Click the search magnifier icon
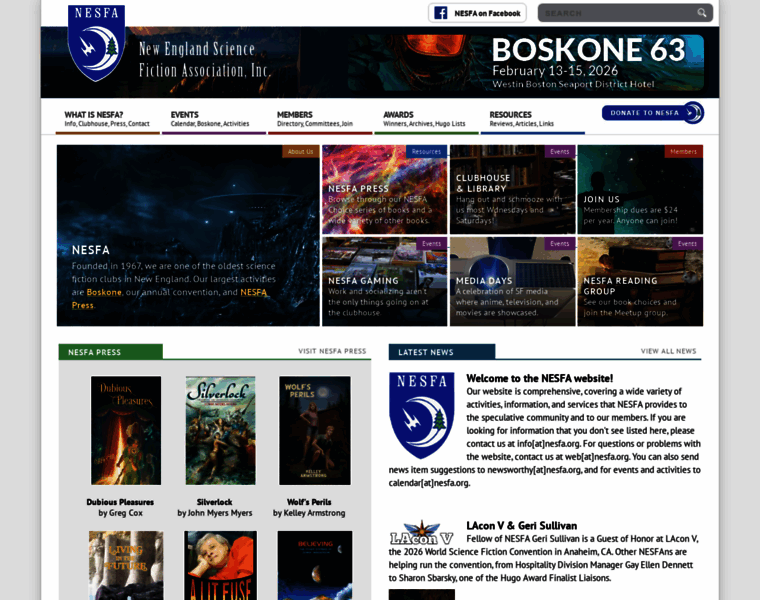This screenshot has width=760, height=600. 702,13
